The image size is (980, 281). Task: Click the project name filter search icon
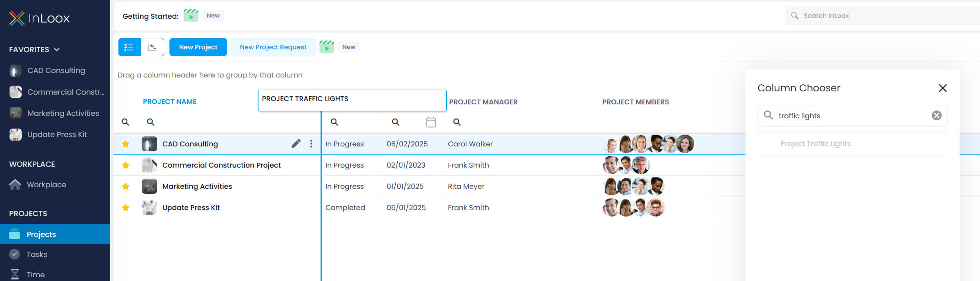(151, 122)
